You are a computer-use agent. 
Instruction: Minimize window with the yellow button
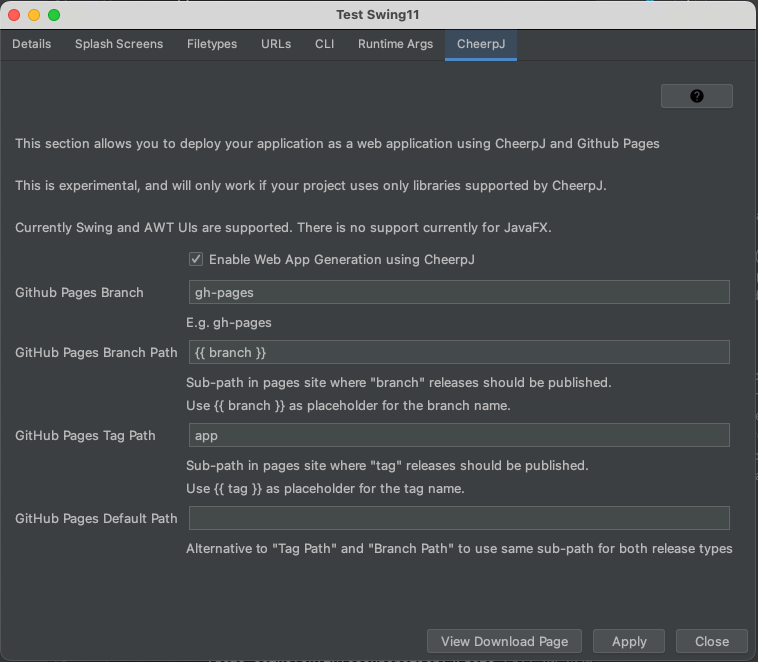point(34,15)
